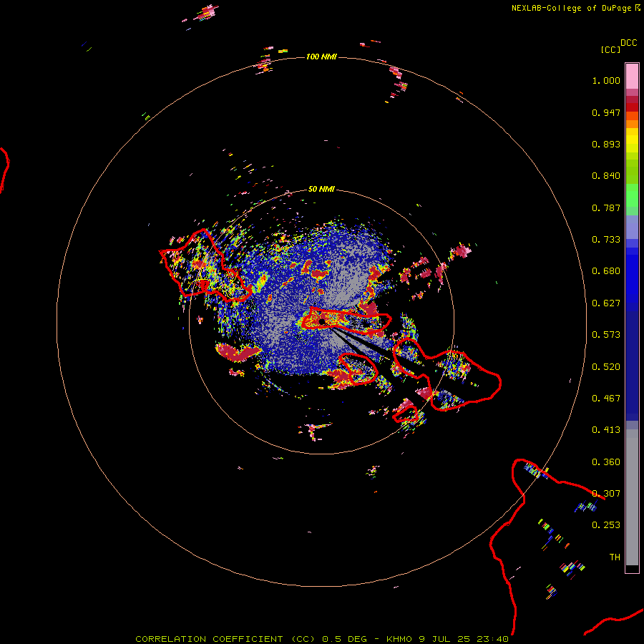Screen dimensions: 644x644
Task: Select the 0.520 scale value
Action: [606, 367]
